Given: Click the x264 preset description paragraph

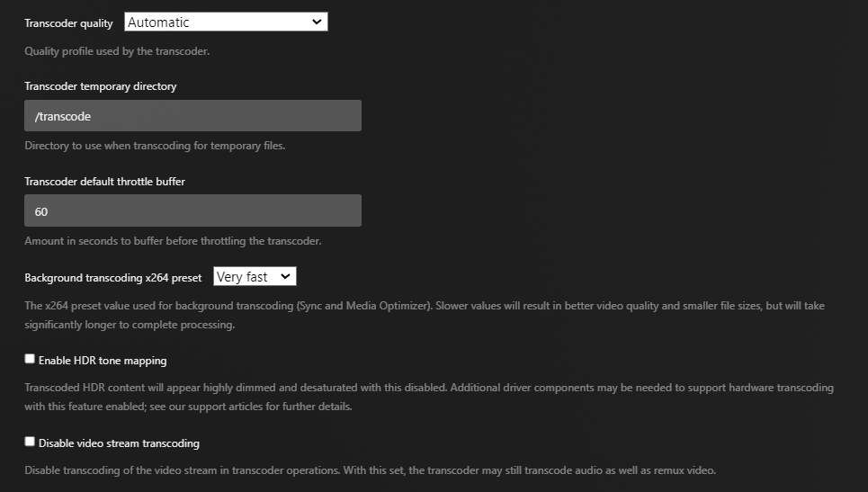Looking at the screenshot, I should tap(425, 315).
